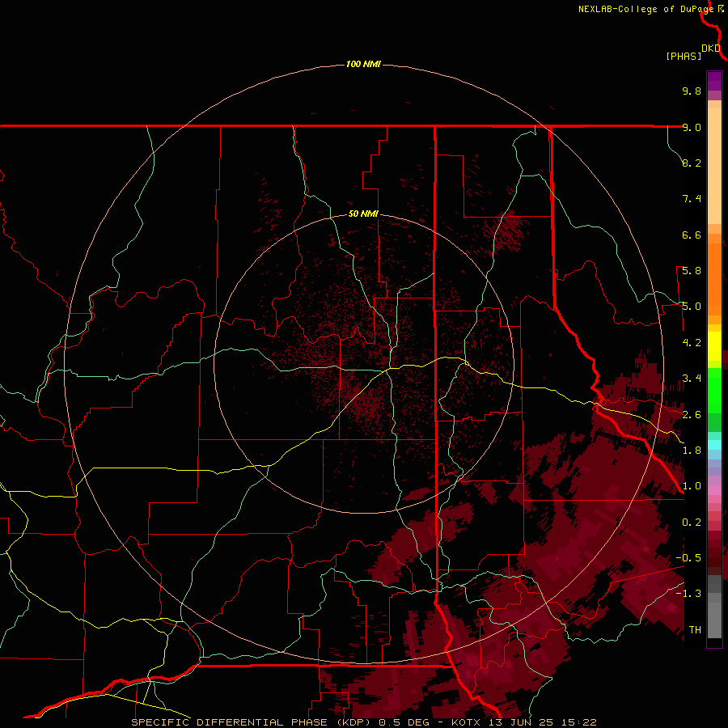The image size is (728, 728).
Task: Select the 4.2 scale value label
Action: click(692, 343)
